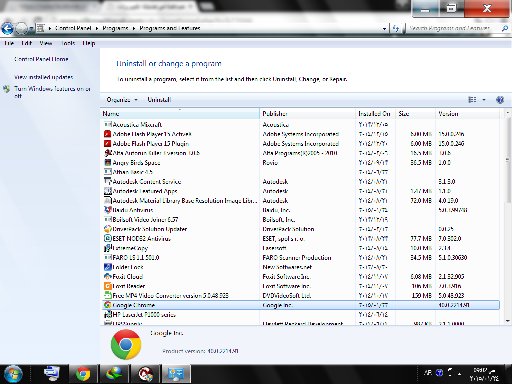Click the Foxit Cloud icon
The height and width of the screenshot is (386, 515).
point(107,277)
